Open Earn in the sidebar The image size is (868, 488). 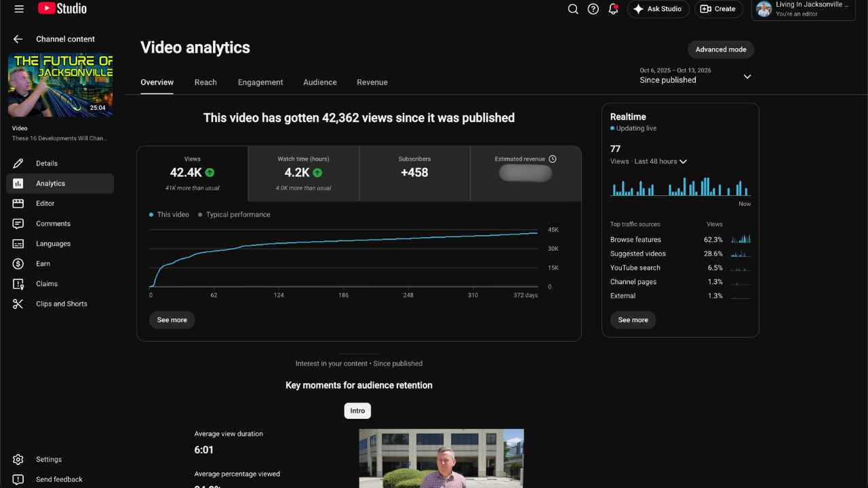point(60,264)
